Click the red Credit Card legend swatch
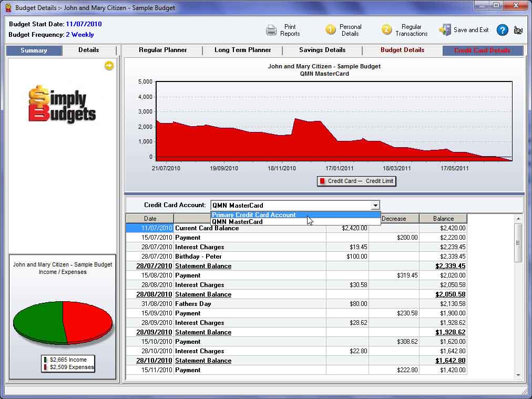This screenshot has width=532, height=399. pyautogui.click(x=322, y=181)
